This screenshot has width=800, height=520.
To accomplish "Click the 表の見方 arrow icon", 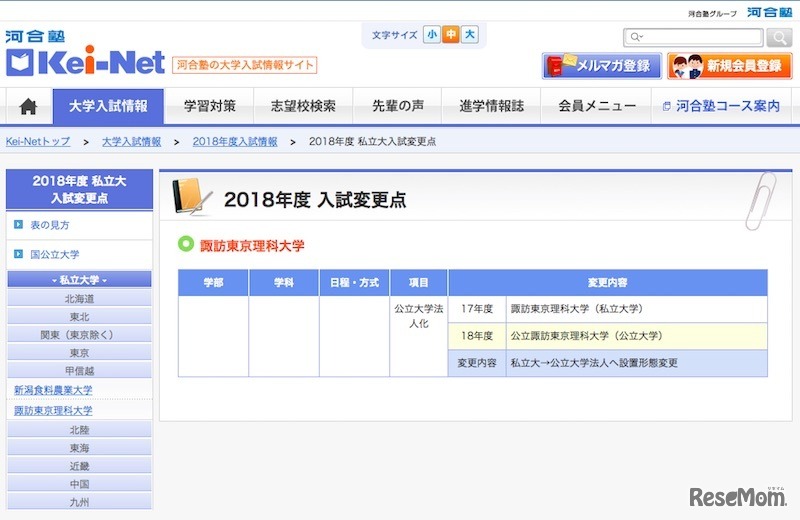I will point(18,225).
